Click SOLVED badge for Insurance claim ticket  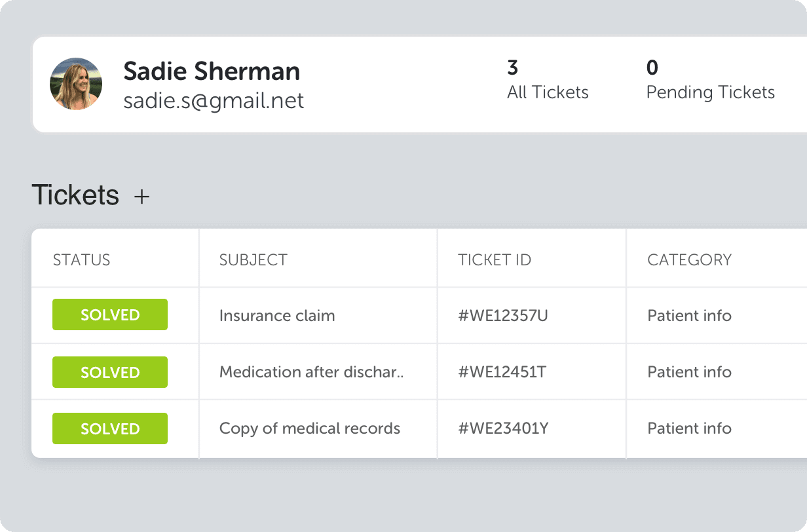[x=110, y=314]
